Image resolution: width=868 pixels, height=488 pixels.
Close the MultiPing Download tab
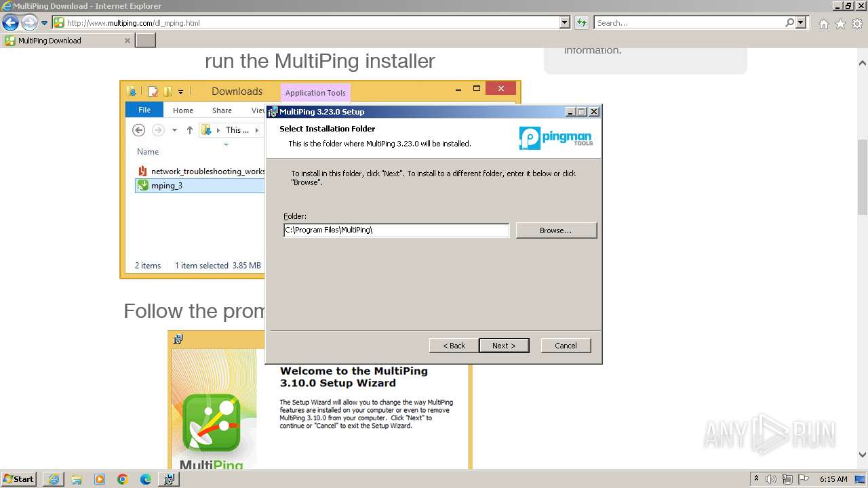click(127, 41)
